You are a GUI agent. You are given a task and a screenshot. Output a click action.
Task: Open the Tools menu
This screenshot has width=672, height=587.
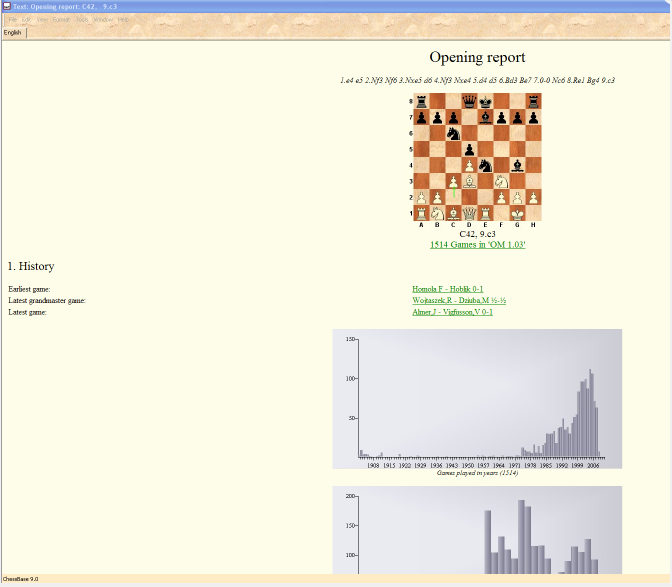pos(82,20)
